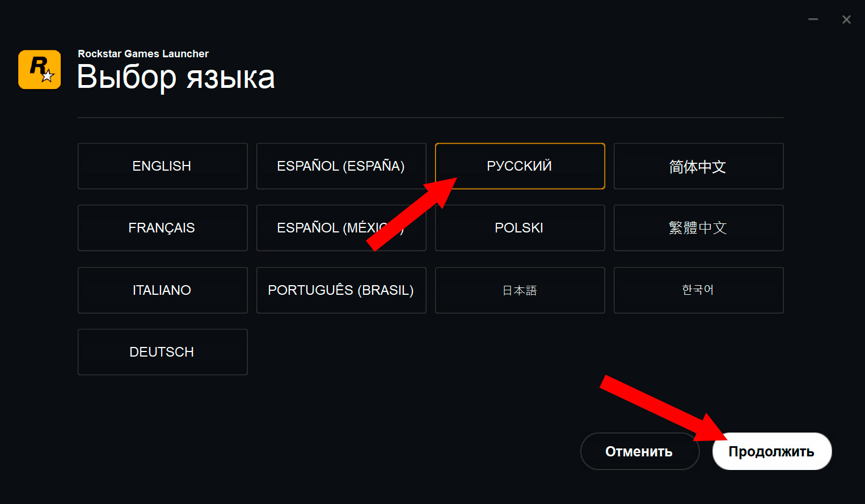Select Japanese 日本語 language option

tap(520, 290)
